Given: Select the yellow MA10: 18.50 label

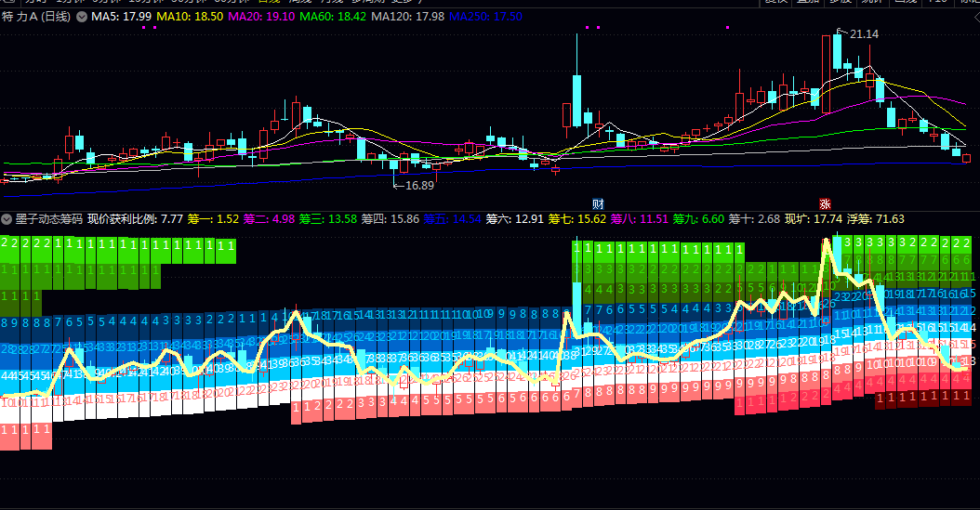Looking at the screenshot, I should point(190,16).
